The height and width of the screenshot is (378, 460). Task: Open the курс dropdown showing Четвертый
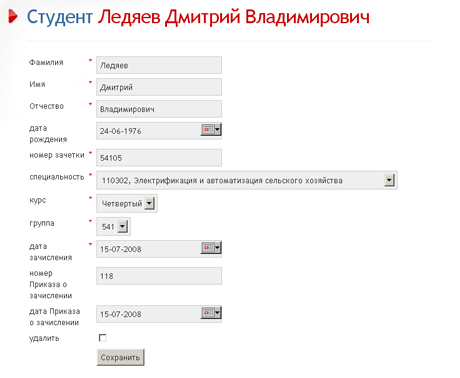click(x=150, y=203)
